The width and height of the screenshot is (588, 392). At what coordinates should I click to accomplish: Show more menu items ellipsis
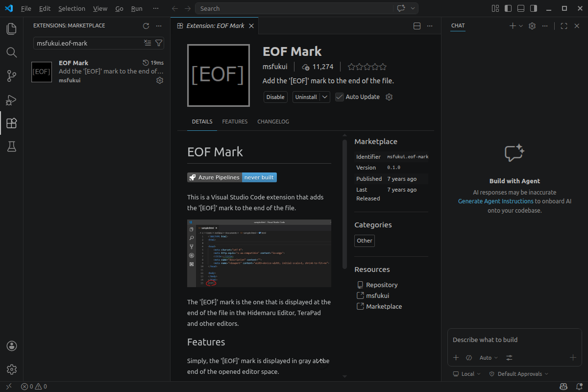pyautogui.click(x=156, y=8)
